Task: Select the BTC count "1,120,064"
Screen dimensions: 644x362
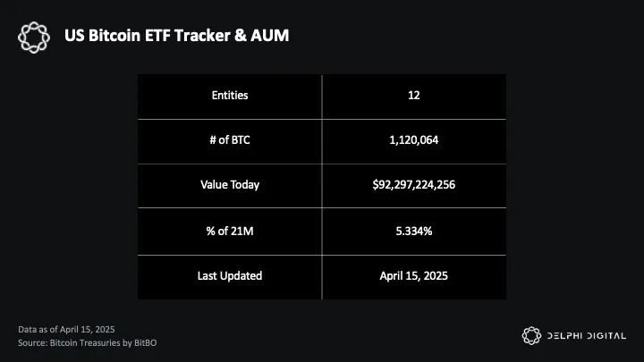Action: [x=413, y=140]
